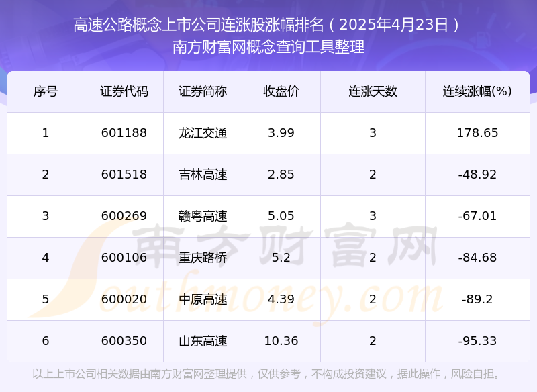Image resolution: width=537 pixels, height=392 pixels.
Task: Select stock code 600020
Action: pos(124,299)
